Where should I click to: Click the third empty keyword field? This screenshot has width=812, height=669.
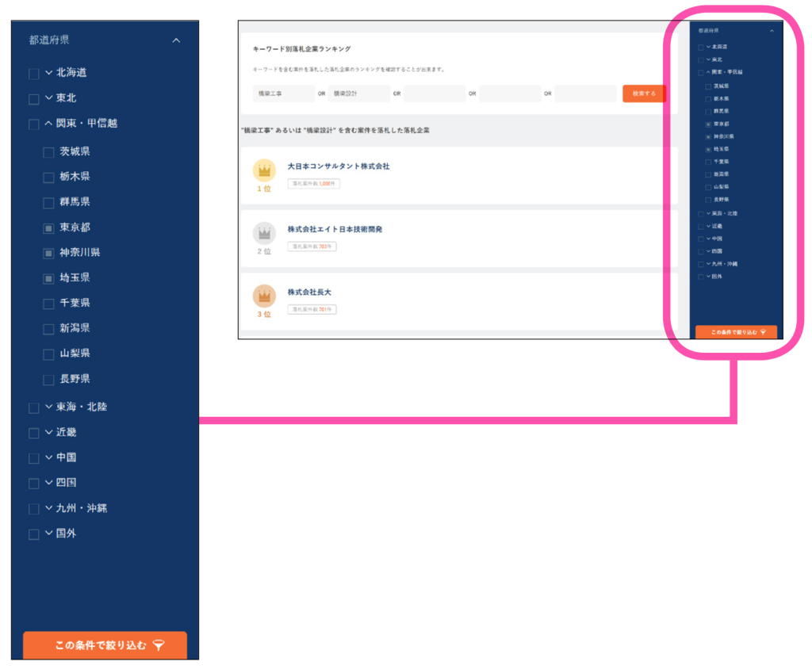coord(435,94)
